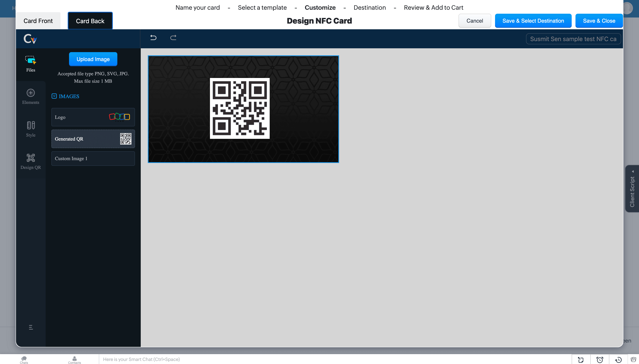
Task: Select the Card Back tab
Action: click(x=90, y=21)
